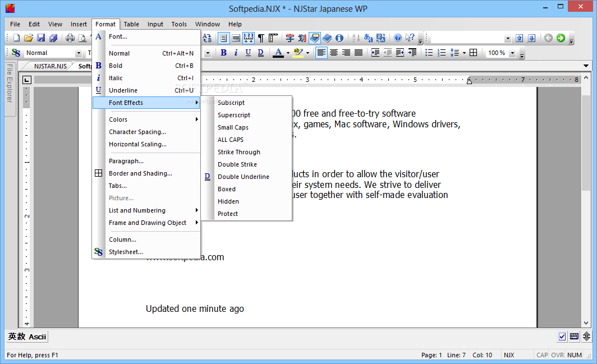Viewport: 597px width, 364px height.
Task: Click the font color A swatch
Action: point(279,53)
